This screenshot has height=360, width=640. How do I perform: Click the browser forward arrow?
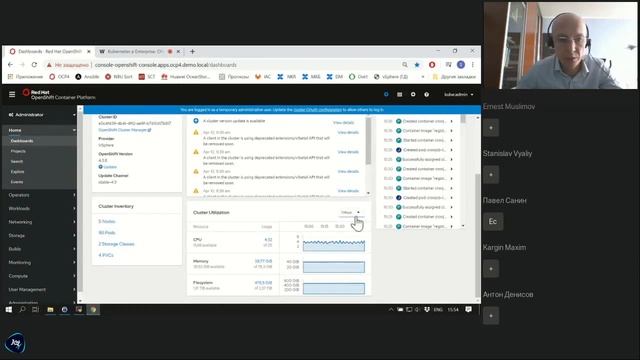(x=22, y=65)
